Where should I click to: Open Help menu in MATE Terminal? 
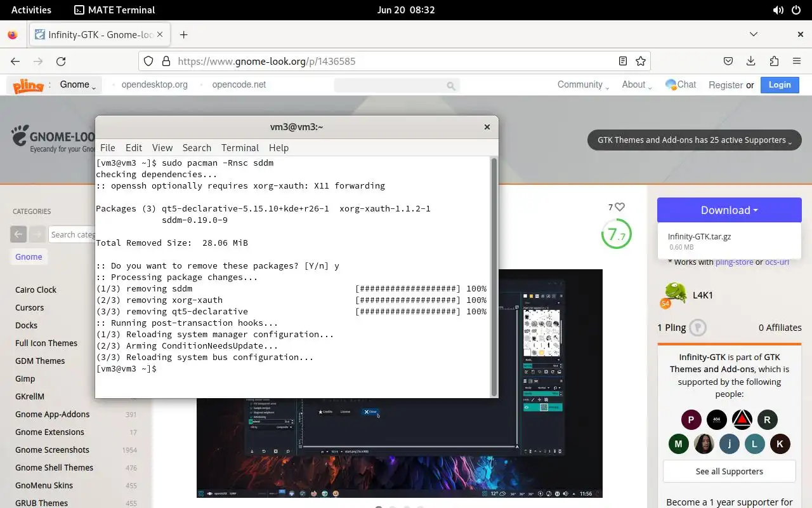[278, 147]
